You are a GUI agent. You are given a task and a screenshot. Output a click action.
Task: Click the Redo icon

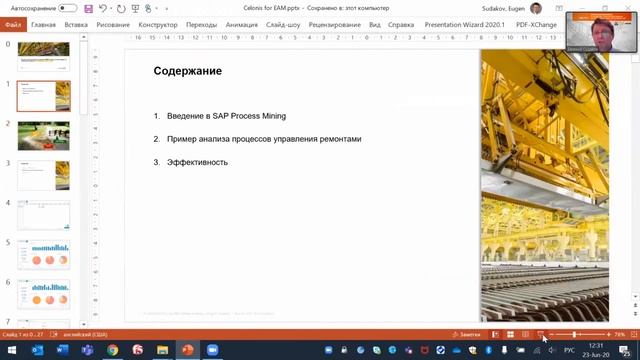pyautogui.click(x=121, y=8)
